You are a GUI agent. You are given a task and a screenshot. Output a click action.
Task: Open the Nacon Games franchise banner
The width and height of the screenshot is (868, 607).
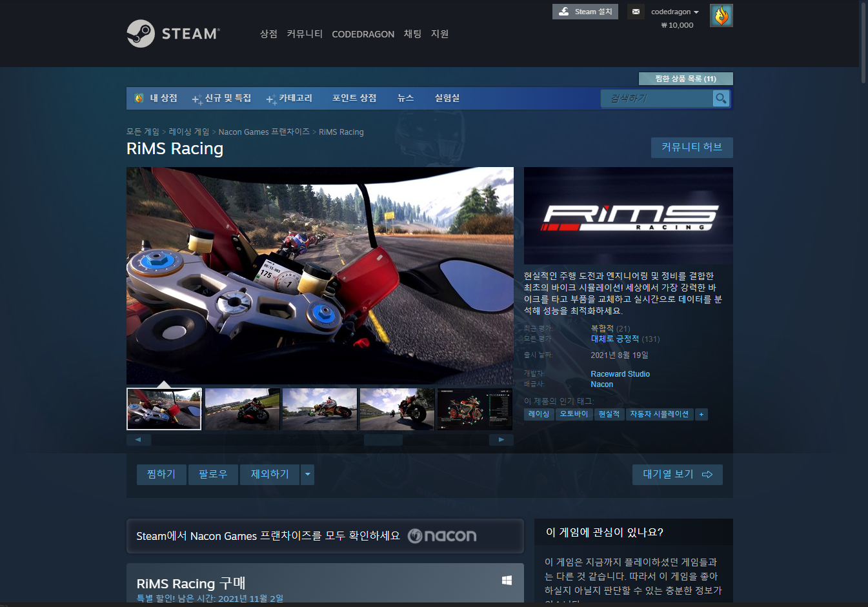tap(325, 536)
